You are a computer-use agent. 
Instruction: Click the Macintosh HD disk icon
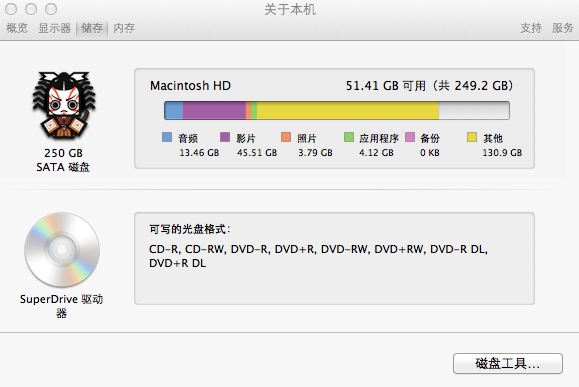pos(64,106)
